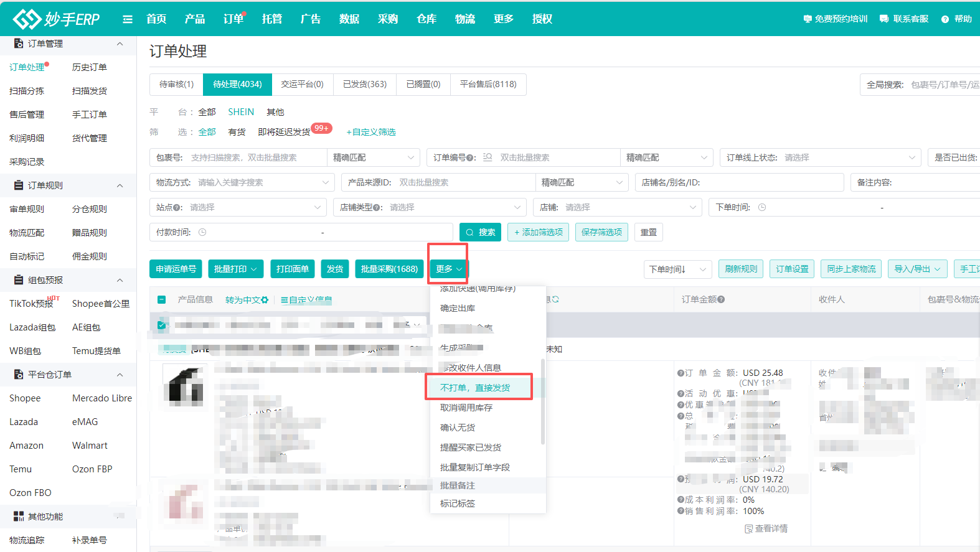This screenshot has height=552, width=980.
Task: Select 批量复制订单字段 menu item
Action: coord(475,467)
